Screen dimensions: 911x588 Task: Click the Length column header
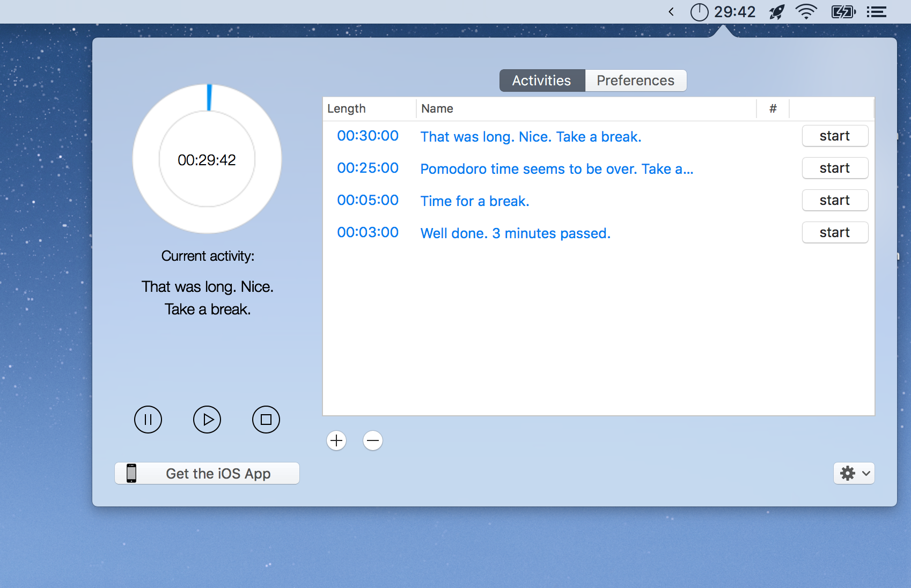(370, 108)
